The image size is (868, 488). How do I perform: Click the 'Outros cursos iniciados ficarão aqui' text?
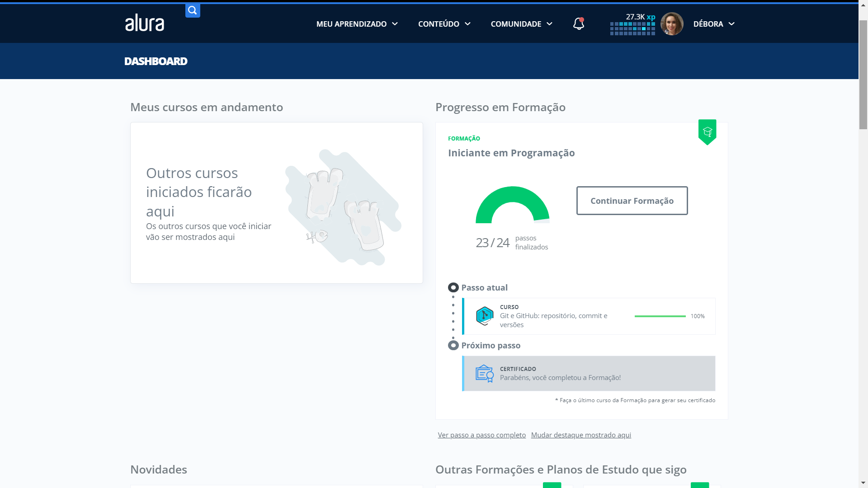click(199, 192)
